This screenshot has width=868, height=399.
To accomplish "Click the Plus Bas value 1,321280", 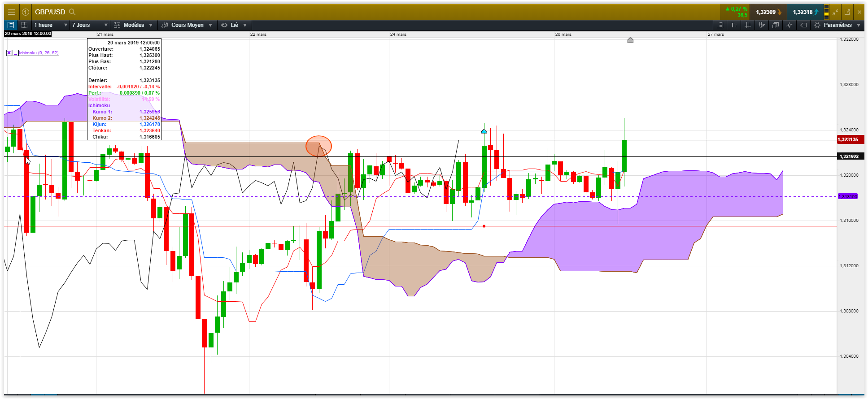I will [150, 62].
